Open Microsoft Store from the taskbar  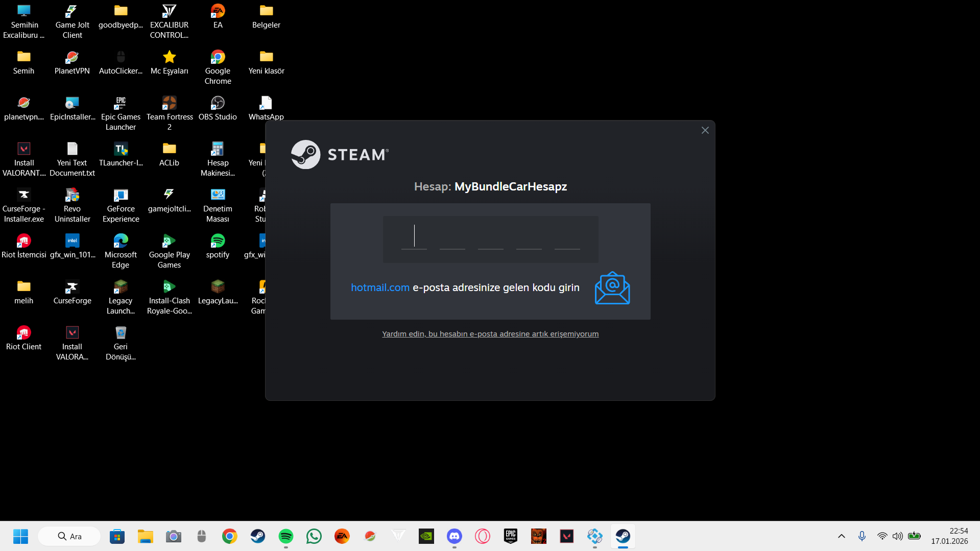(x=117, y=536)
